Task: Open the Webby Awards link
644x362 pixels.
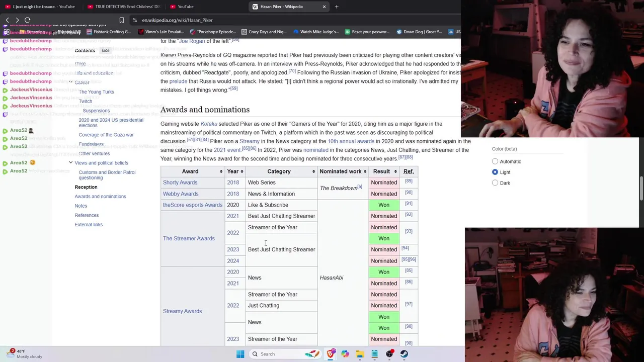Action: click(181, 194)
